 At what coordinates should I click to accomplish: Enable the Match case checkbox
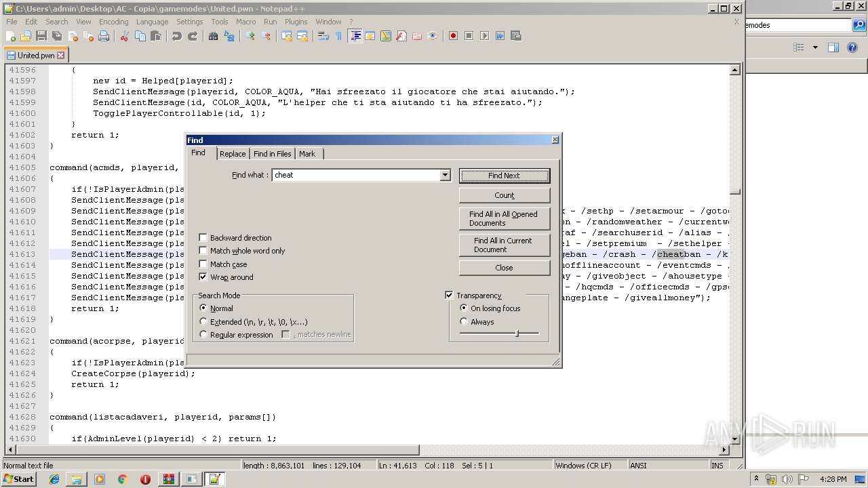pyautogui.click(x=203, y=264)
